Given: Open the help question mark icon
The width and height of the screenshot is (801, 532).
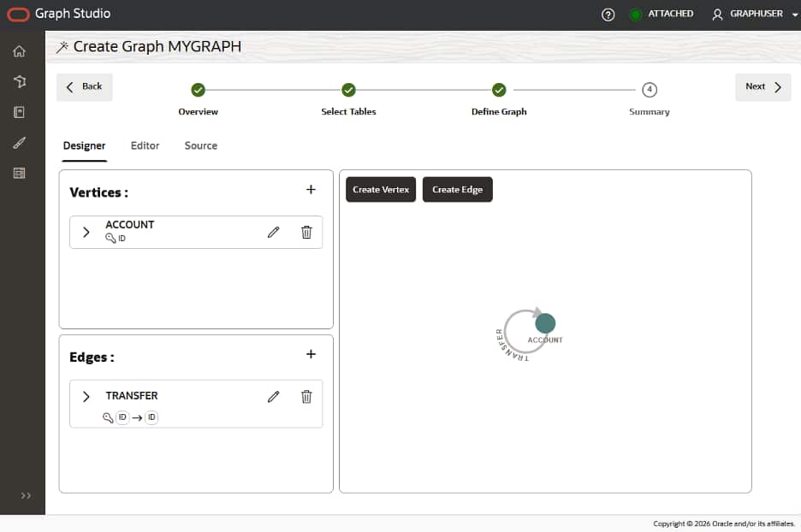Looking at the screenshot, I should (608, 15).
